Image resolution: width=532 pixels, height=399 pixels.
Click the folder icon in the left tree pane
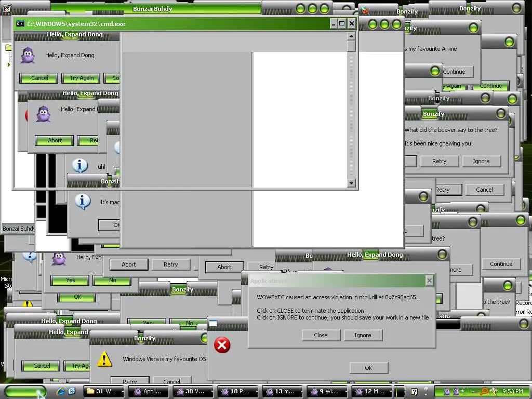[x=8, y=47]
